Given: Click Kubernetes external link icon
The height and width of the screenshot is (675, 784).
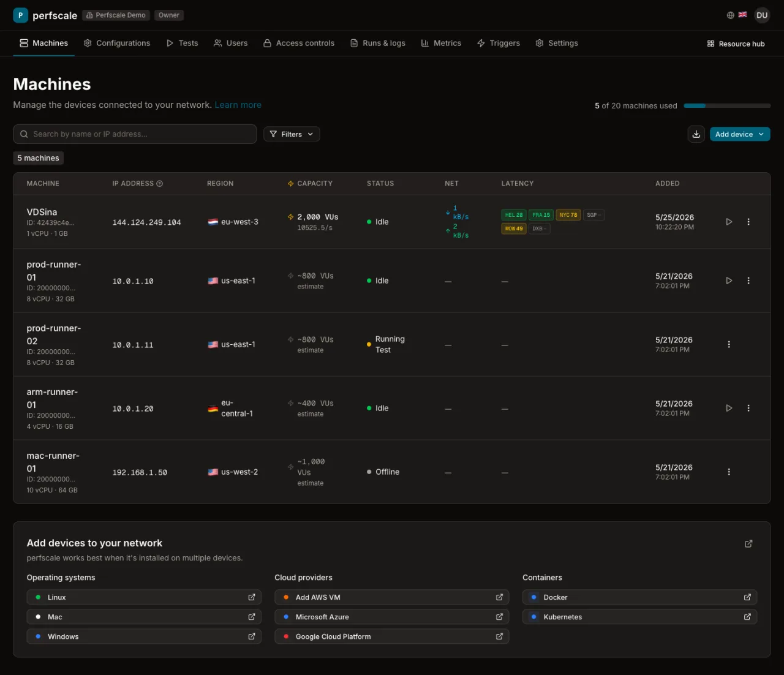Looking at the screenshot, I should [x=747, y=617].
